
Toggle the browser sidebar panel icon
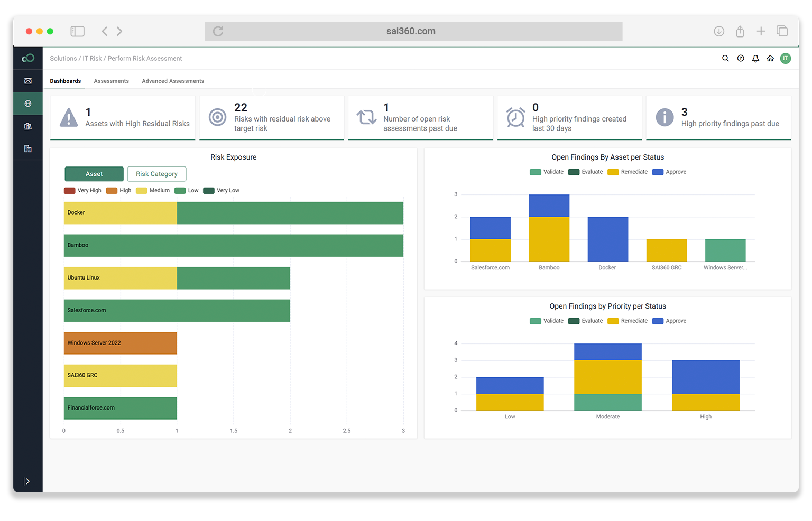click(x=78, y=31)
